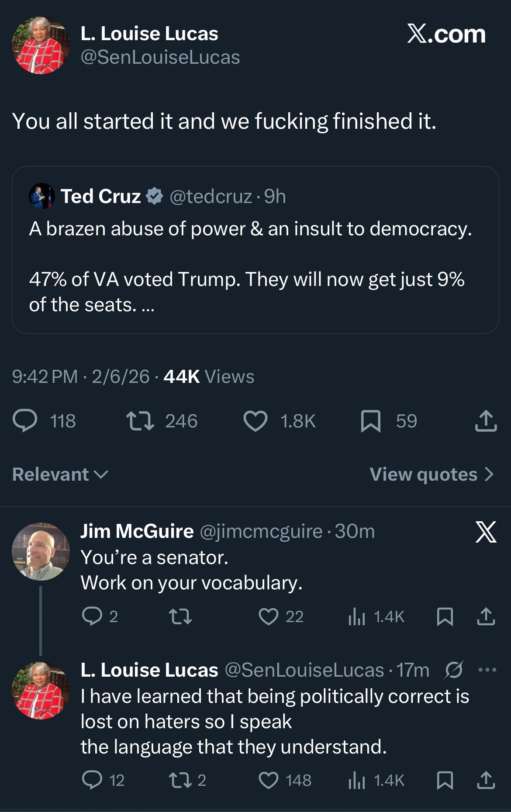Open more options on Lucas's reply
The height and width of the screenshot is (812, 511).
(487, 670)
